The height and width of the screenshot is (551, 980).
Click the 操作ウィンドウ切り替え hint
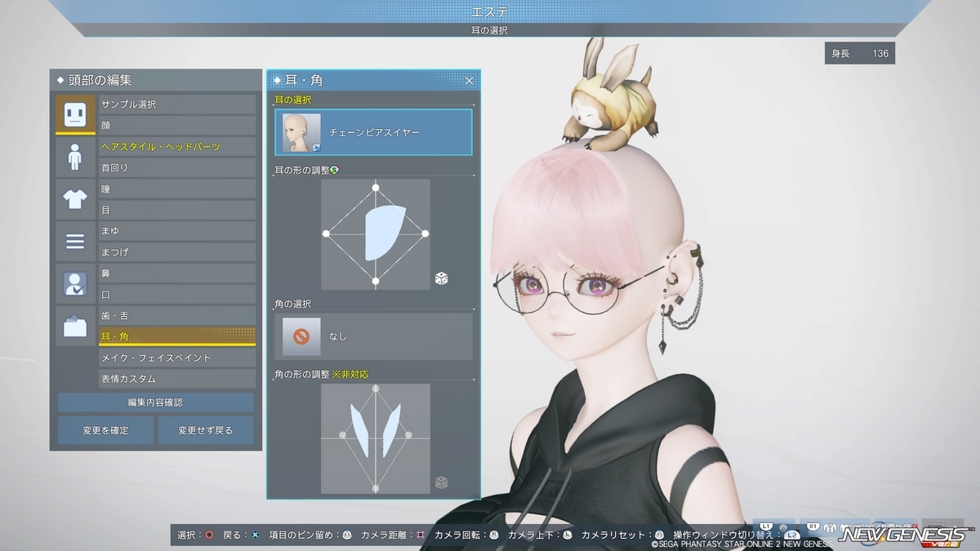pyautogui.click(x=736, y=535)
